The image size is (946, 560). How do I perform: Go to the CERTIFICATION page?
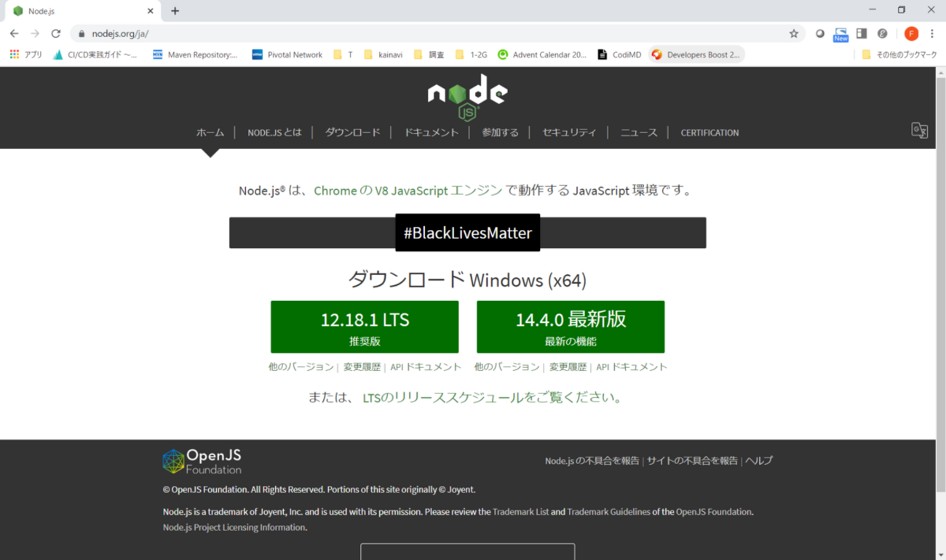point(709,132)
